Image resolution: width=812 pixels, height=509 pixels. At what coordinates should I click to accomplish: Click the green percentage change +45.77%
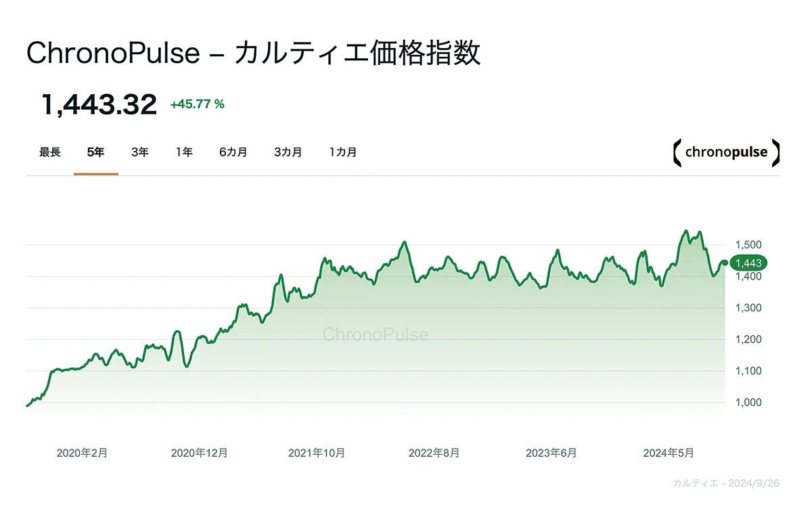(x=196, y=103)
